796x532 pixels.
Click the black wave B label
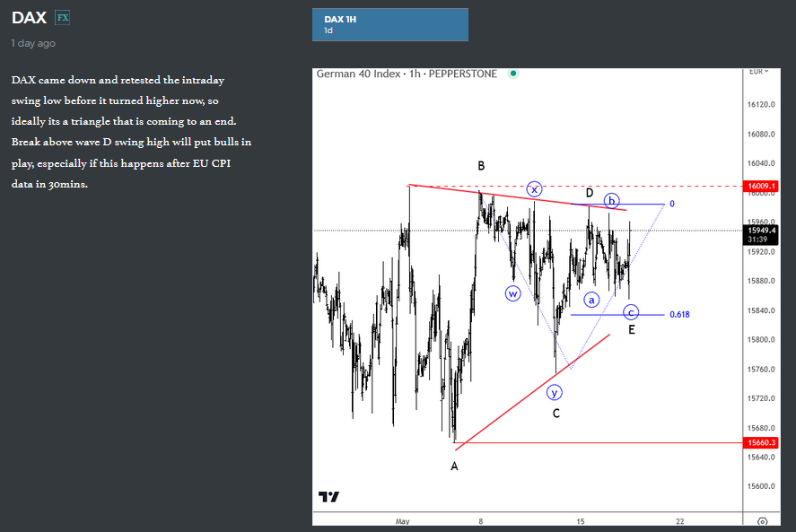[x=481, y=166]
